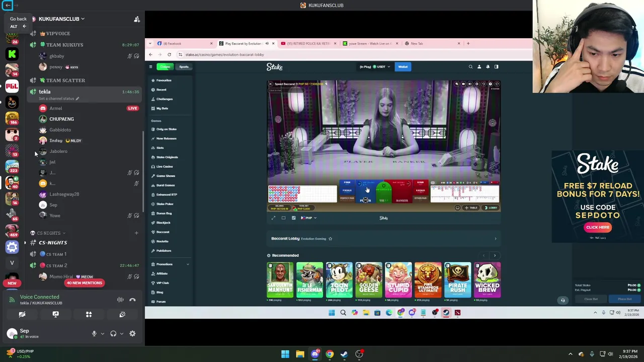Toggle fullscreen for the baccarat game
The image size is (644, 362).
[x=273, y=218]
